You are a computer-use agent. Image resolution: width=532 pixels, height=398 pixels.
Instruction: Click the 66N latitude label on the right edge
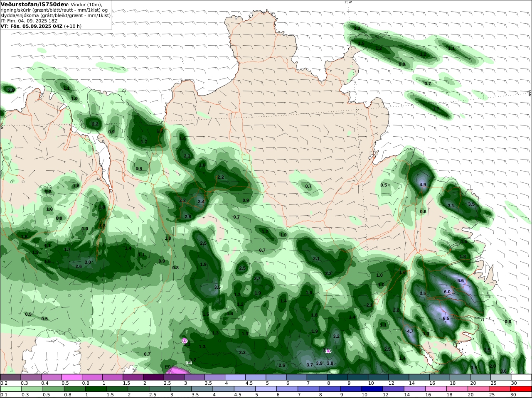click(530, 93)
